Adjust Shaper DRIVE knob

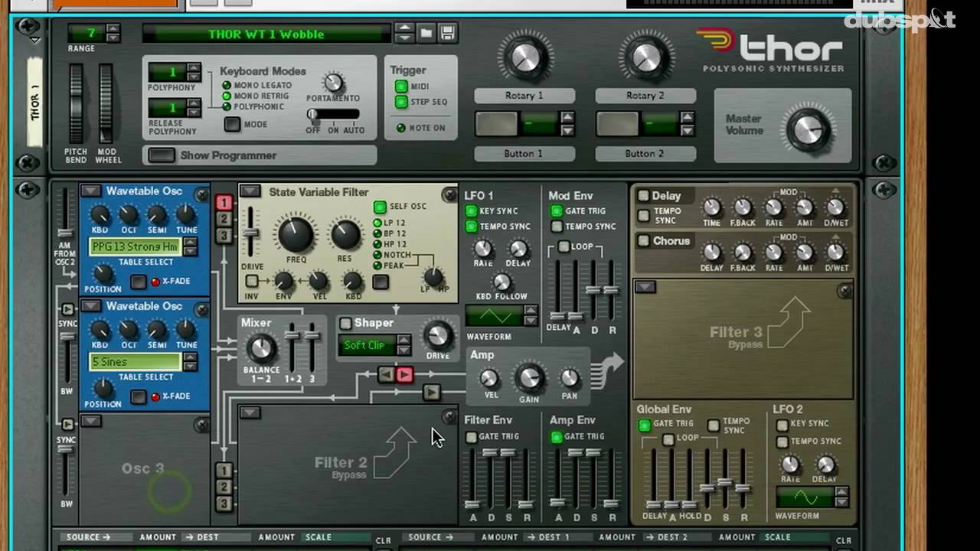coord(437,335)
